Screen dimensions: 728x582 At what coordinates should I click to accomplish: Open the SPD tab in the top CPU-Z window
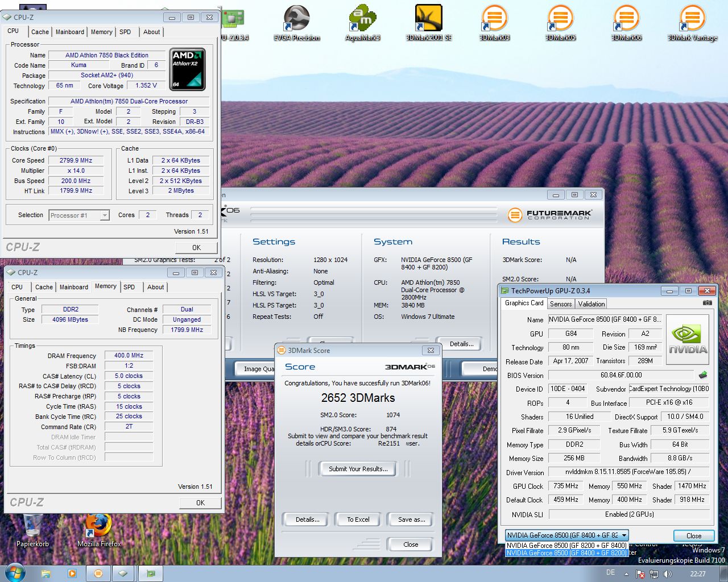point(126,32)
